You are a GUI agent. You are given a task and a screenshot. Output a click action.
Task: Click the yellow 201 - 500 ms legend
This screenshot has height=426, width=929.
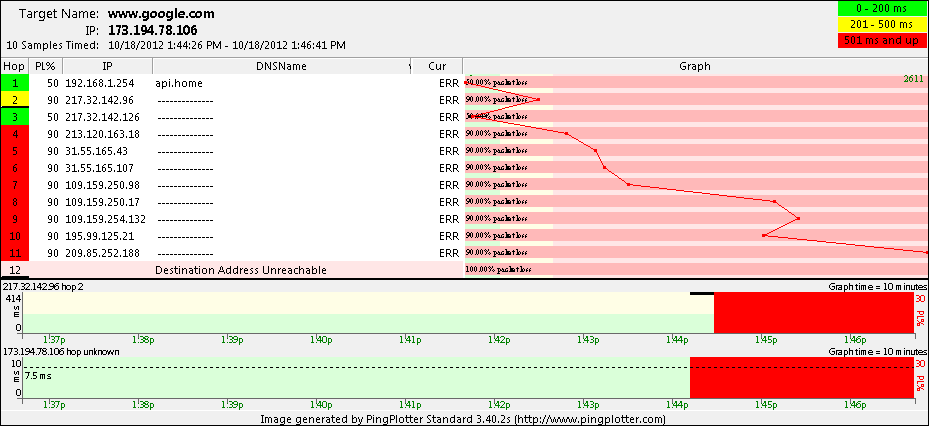click(x=883, y=24)
